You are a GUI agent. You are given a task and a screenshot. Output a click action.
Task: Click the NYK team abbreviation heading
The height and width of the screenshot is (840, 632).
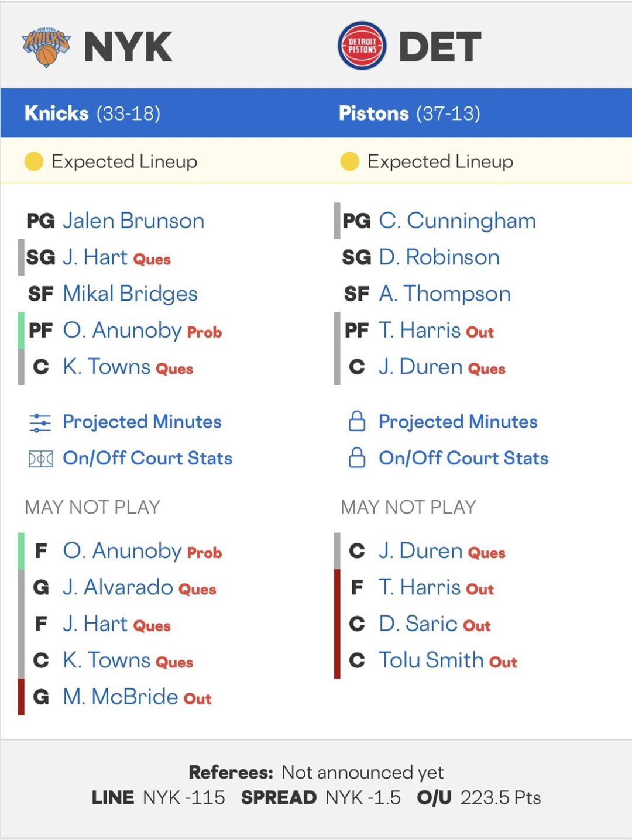pyautogui.click(x=128, y=47)
